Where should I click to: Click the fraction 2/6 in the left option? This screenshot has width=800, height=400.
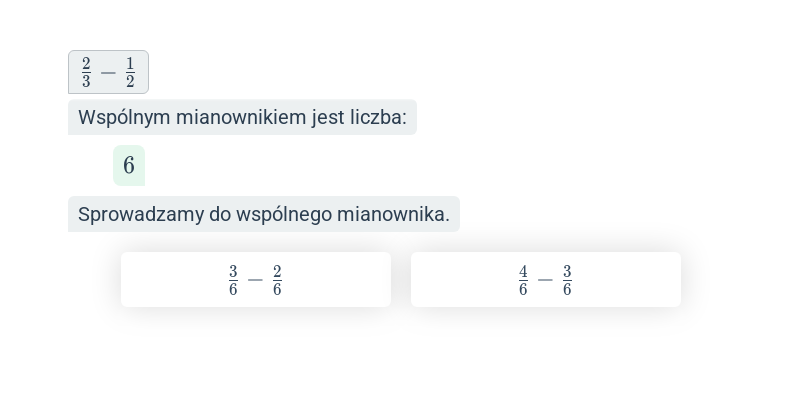tap(277, 280)
